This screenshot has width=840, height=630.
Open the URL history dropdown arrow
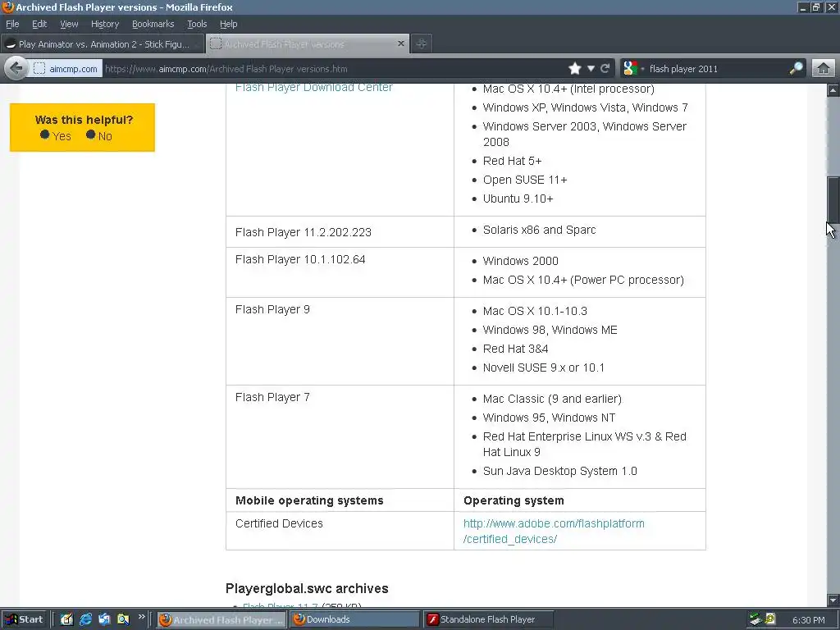[591, 69]
